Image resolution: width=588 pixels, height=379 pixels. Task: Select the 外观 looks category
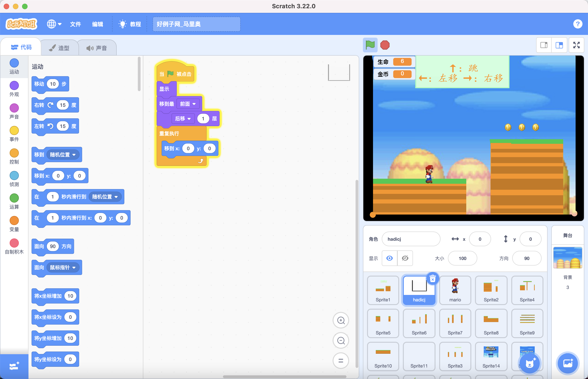coord(14,89)
